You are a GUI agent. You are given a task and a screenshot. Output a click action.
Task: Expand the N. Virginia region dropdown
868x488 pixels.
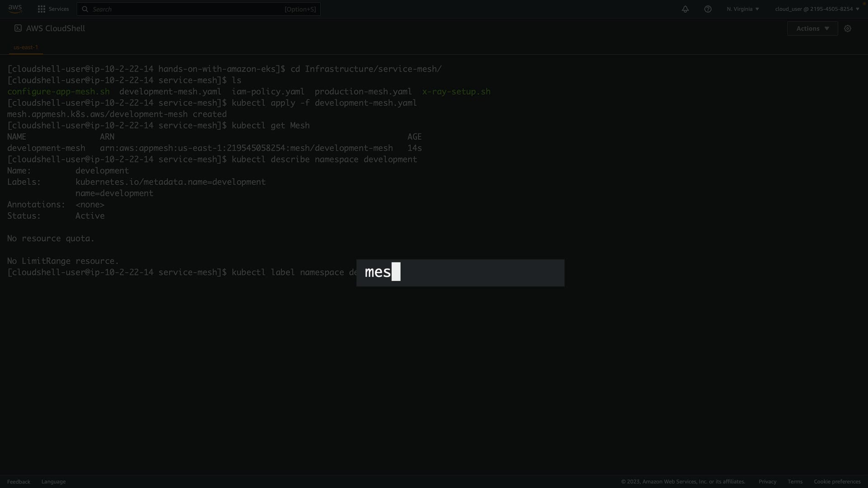coord(743,9)
